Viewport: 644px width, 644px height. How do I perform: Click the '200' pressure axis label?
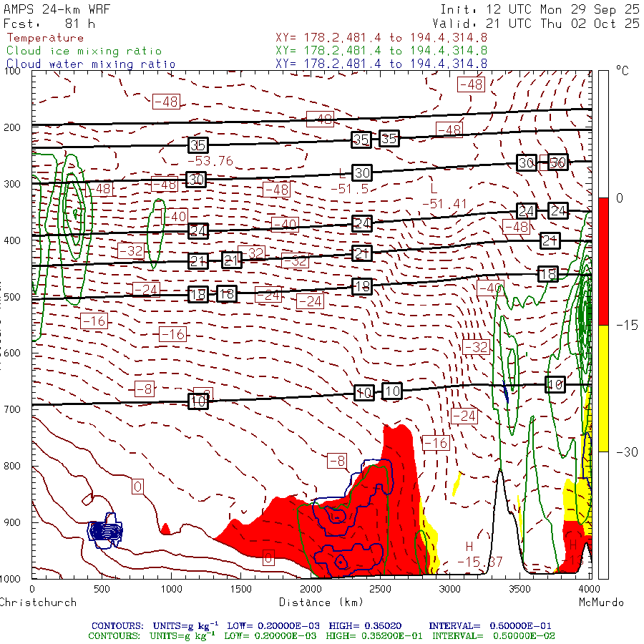pyautogui.click(x=12, y=127)
